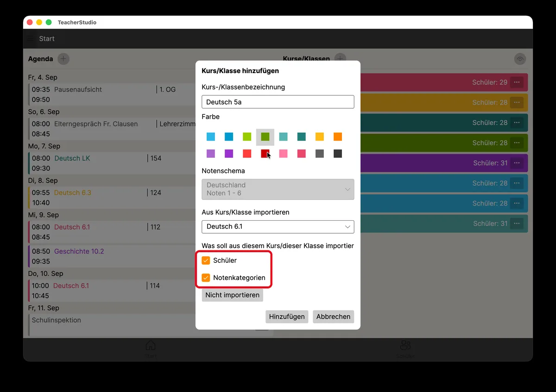The width and height of the screenshot is (556, 392).
Task: Switch to the Schüler tab at bottom
Action: [405, 348]
